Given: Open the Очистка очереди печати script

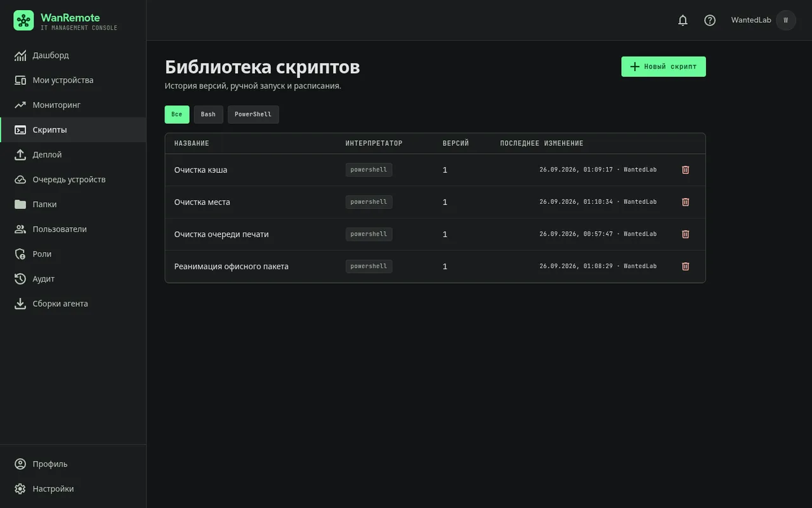Looking at the screenshot, I should pyautogui.click(x=221, y=234).
